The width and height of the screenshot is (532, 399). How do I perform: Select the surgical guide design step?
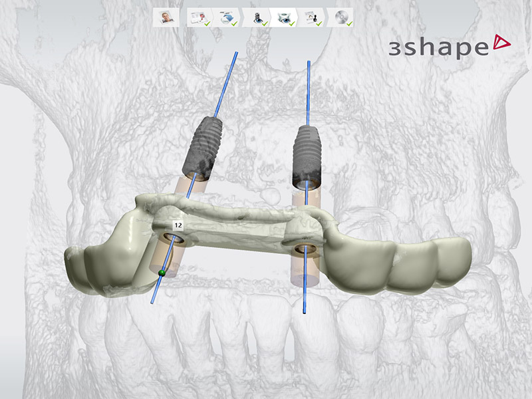coord(284,17)
